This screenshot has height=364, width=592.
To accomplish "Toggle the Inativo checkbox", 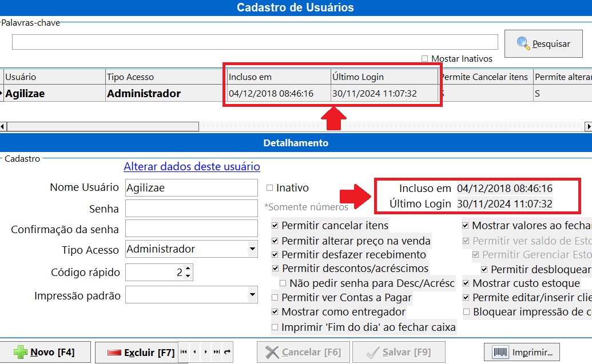I will (270, 188).
